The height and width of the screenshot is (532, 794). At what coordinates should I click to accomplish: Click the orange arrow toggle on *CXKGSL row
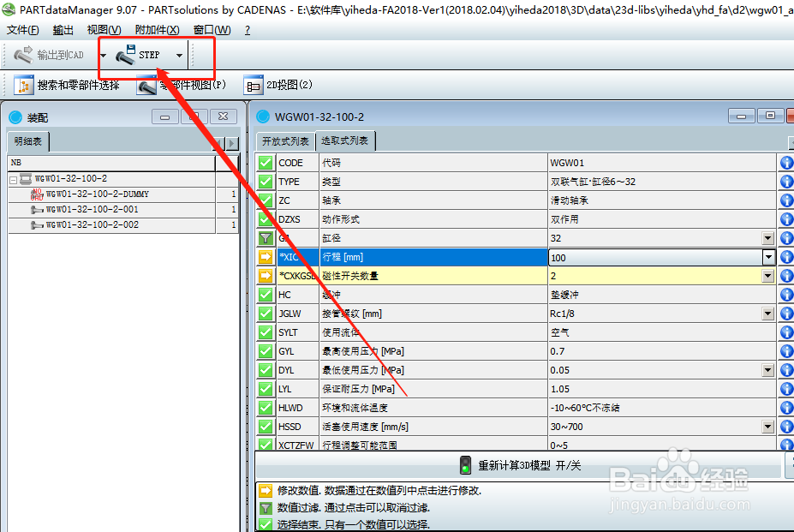[x=266, y=275]
